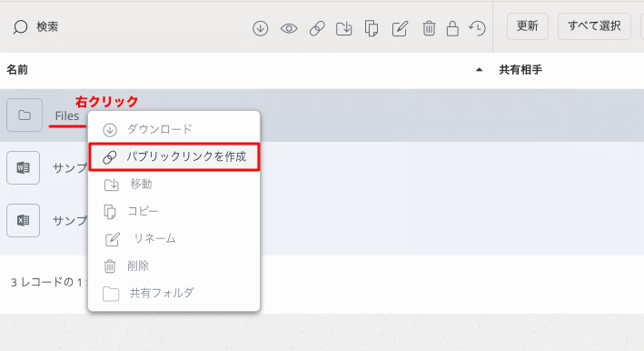
Task: Select the Word document file icon
Action: pyautogui.click(x=23, y=167)
